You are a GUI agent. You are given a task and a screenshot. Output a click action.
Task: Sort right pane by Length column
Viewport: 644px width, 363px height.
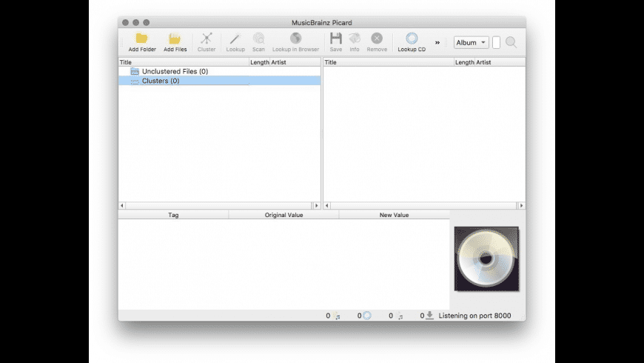pyautogui.click(x=465, y=62)
